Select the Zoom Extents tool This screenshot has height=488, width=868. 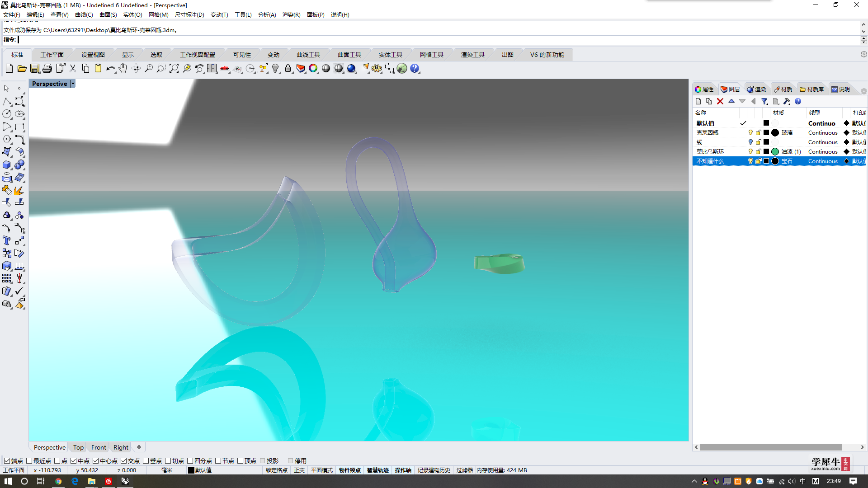click(174, 68)
